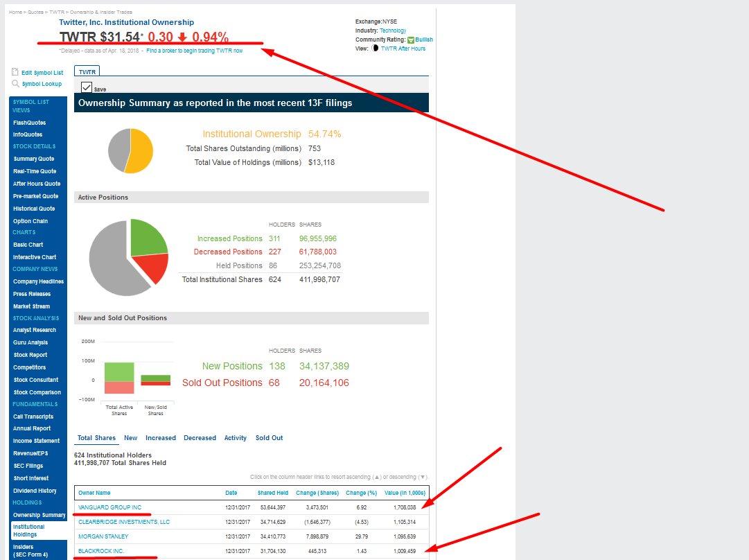Open Clearbridge Investments, LLC link
749x560 pixels.
pyautogui.click(x=124, y=522)
